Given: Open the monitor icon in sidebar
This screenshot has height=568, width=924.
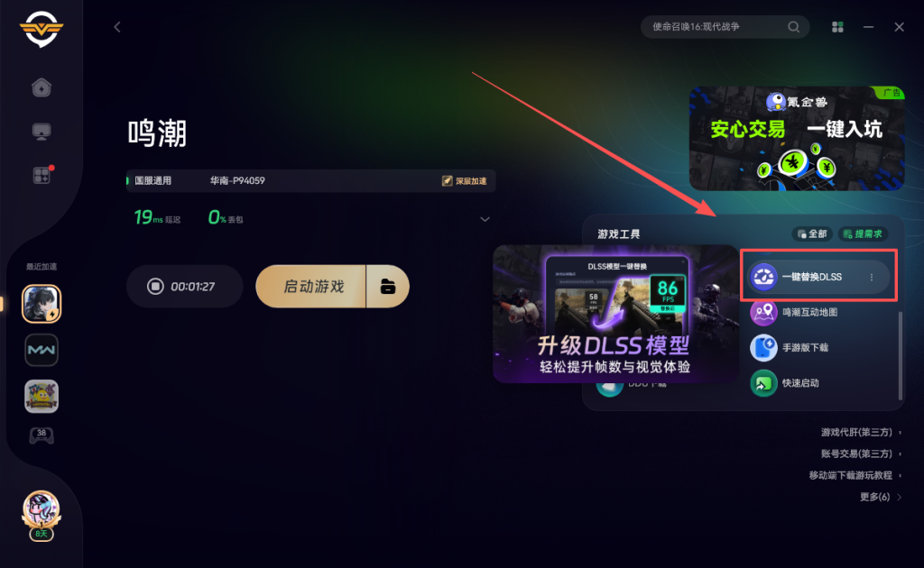Looking at the screenshot, I should coord(42,132).
